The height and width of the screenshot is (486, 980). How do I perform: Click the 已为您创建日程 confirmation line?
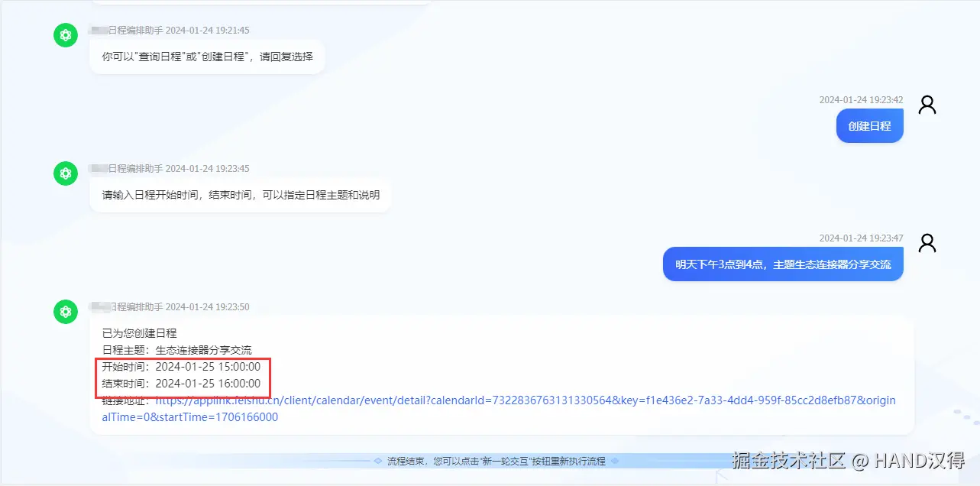coord(139,333)
